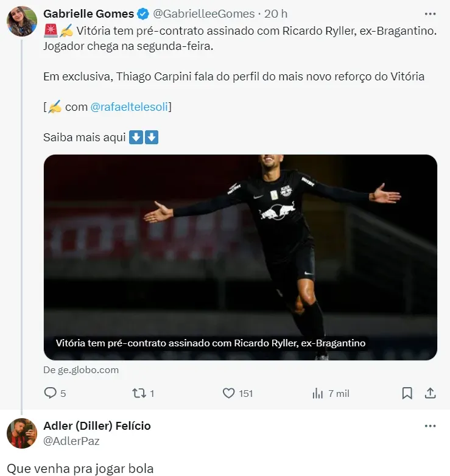450x476 pixels.
Task: Click the verified badge beside Gabrielle Gomes
Action: pos(142,13)
